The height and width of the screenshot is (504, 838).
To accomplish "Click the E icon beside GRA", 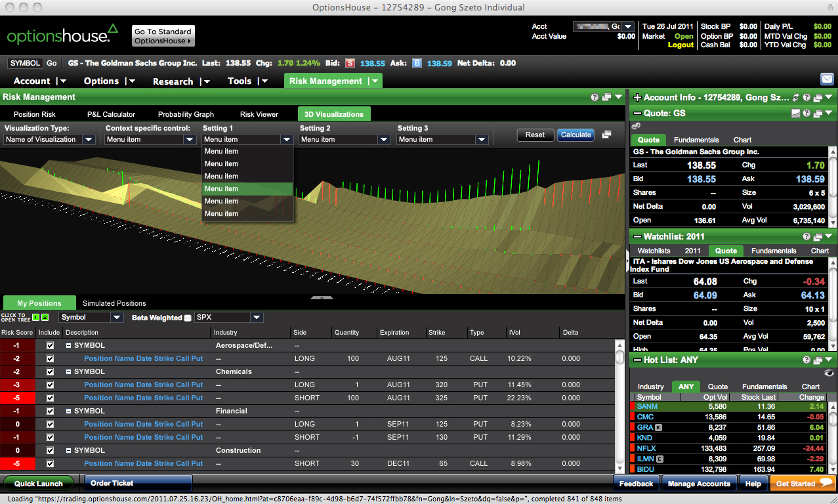I will [658, 427].
